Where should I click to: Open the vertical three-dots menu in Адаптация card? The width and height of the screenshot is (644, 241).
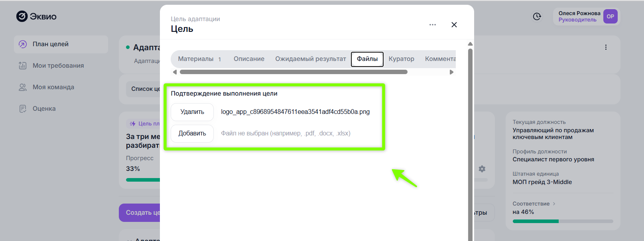(606, 47)
